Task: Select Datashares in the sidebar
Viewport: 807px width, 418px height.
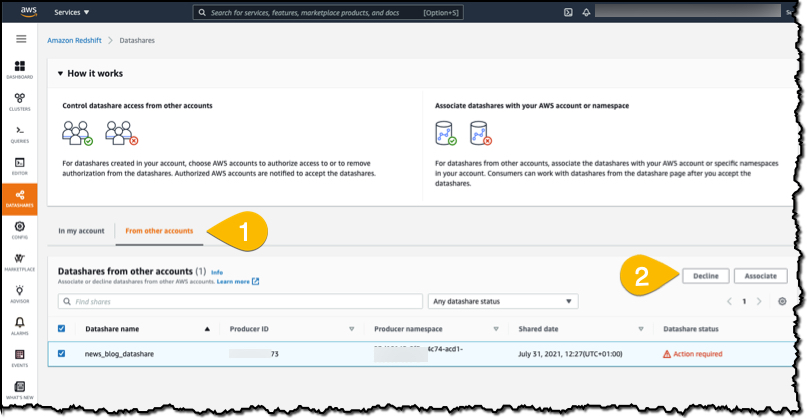Action: pos(20,198)
